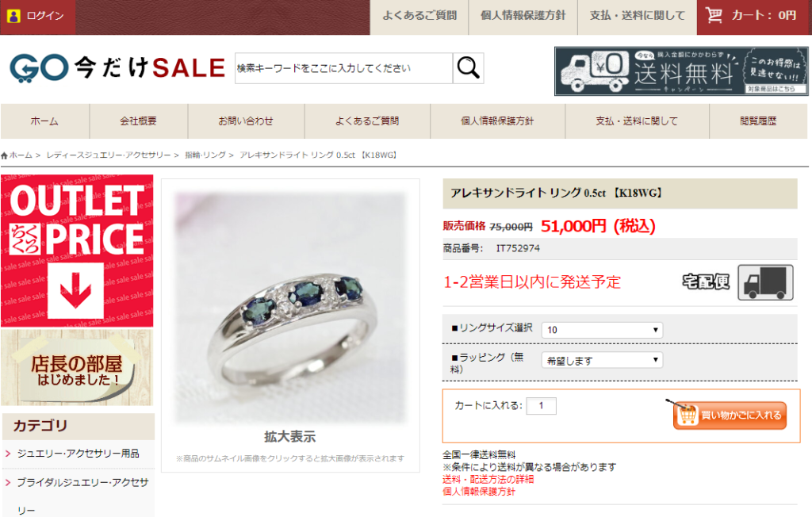Expand the ブライダルジュエリー category
812x517 pixels.
pos(79,495)
